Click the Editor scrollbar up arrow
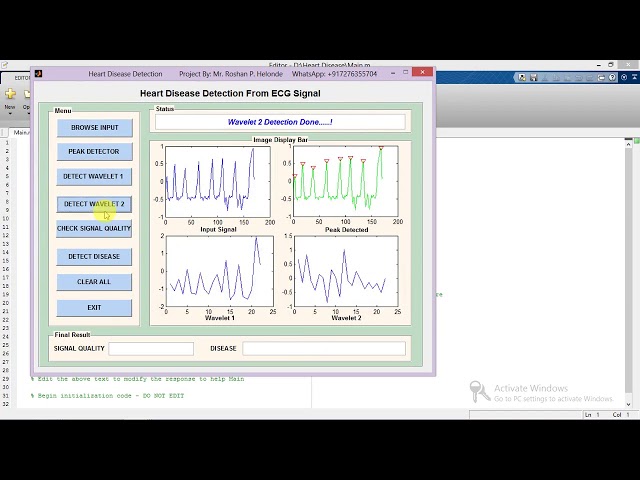The width and height of the screenshot is (640, 480). pyautogui.click(x=628, y=144)
